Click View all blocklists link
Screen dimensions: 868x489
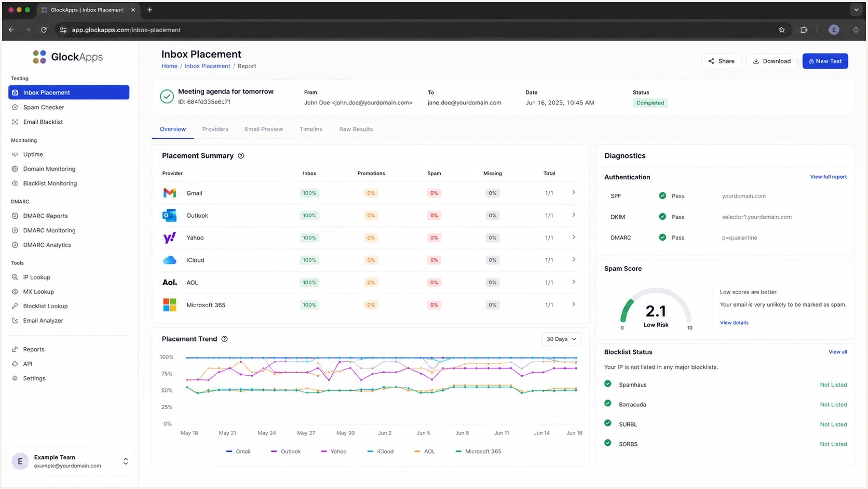click(838, 352)
